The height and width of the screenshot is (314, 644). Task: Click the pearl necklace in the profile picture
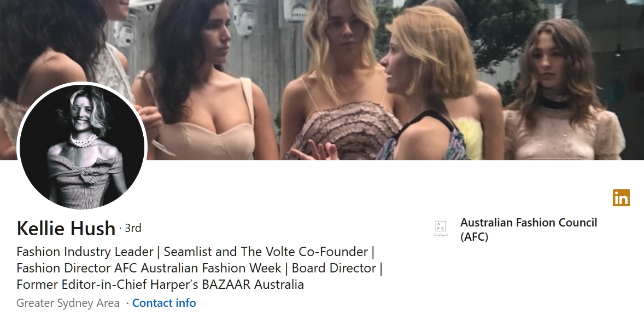[x=84, y=141]
